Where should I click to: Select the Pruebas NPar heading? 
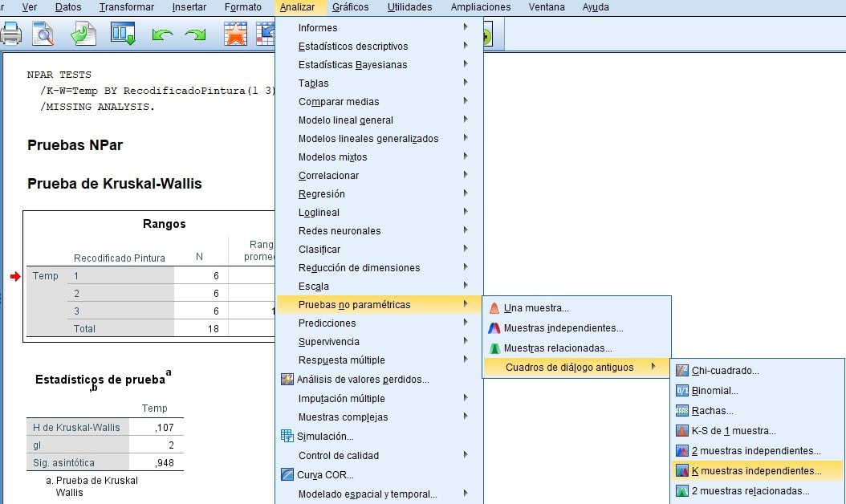75,145
